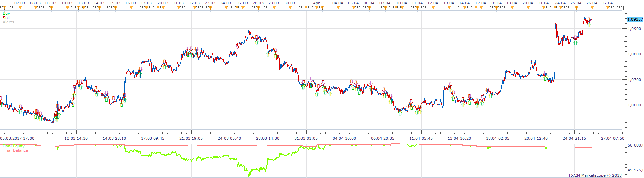
Task: Click the Final Balance legend label
Action: (x=15, y=150)
